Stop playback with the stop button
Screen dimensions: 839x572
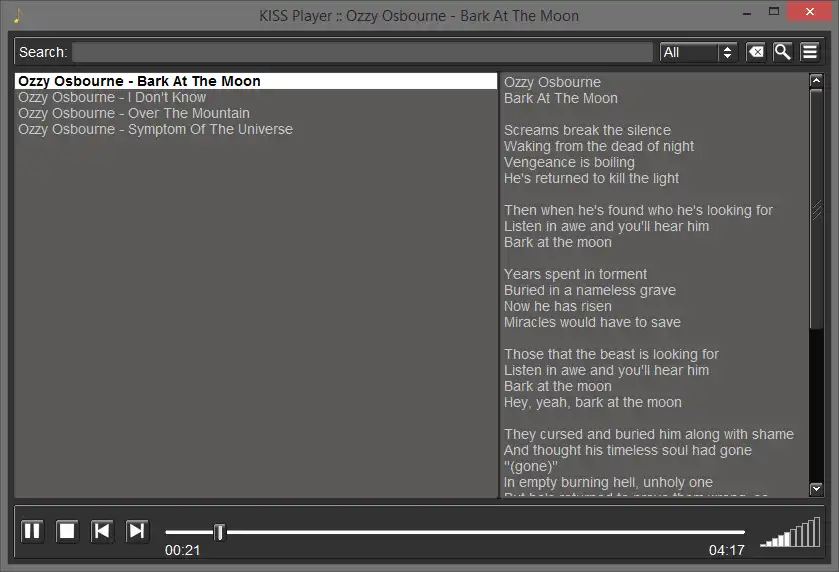tap(67, 531)
